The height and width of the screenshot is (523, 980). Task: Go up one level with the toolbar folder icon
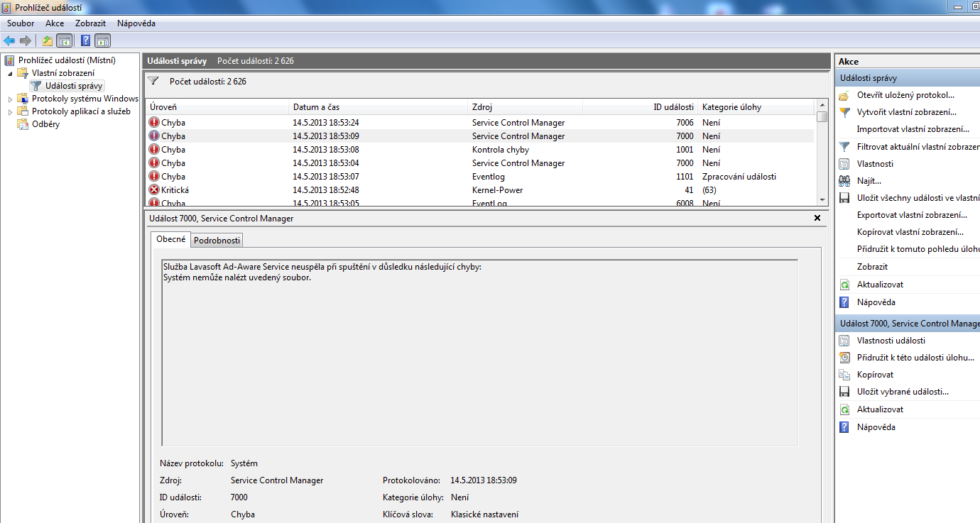(x=48, y=40)
